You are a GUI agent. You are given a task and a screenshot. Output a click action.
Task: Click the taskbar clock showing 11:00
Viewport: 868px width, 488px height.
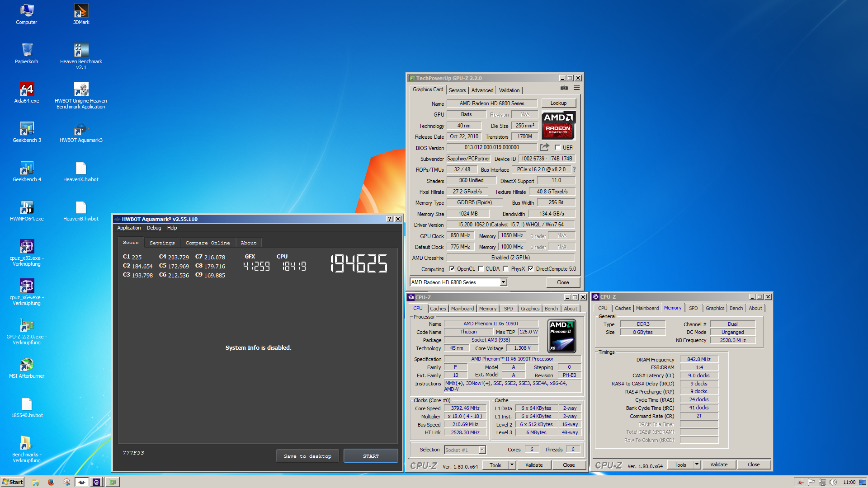849,482
